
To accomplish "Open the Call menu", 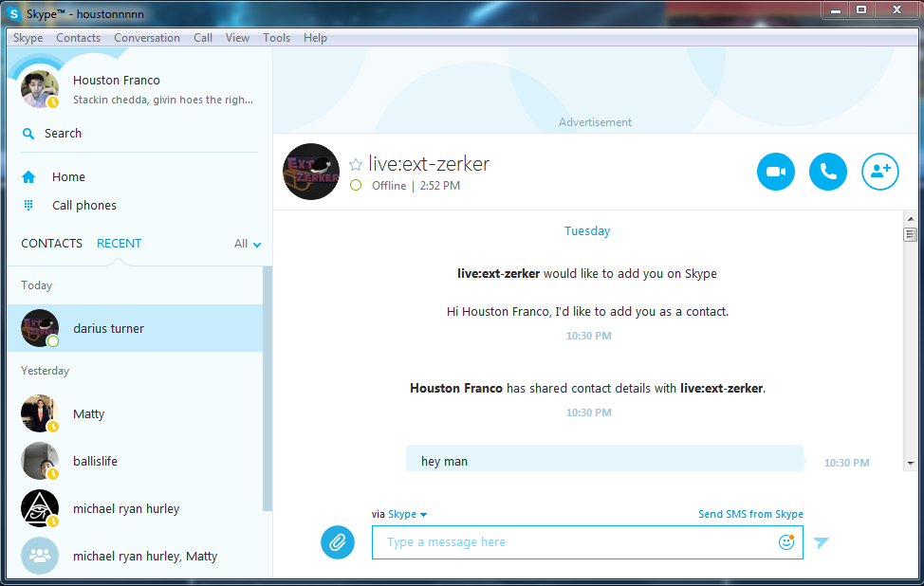I will [x=203, y=38].
